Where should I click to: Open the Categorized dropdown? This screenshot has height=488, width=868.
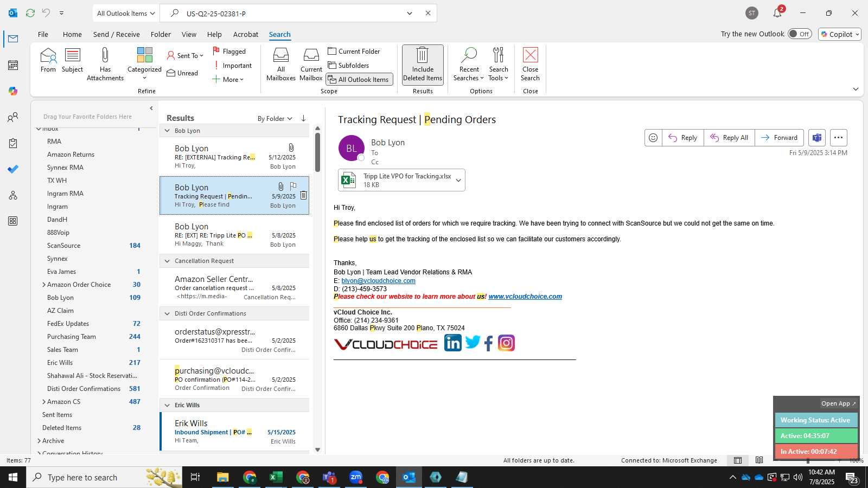(144, 64)
